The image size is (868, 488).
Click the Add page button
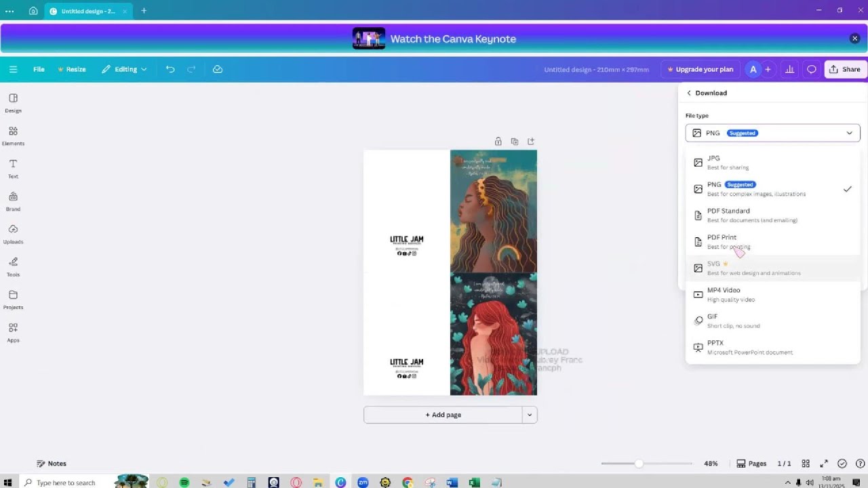click(443, 415)
